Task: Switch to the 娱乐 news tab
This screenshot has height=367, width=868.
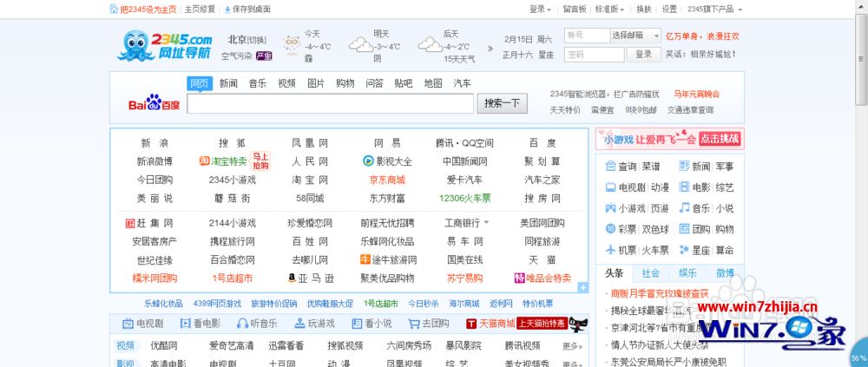Action: point(687,273)
